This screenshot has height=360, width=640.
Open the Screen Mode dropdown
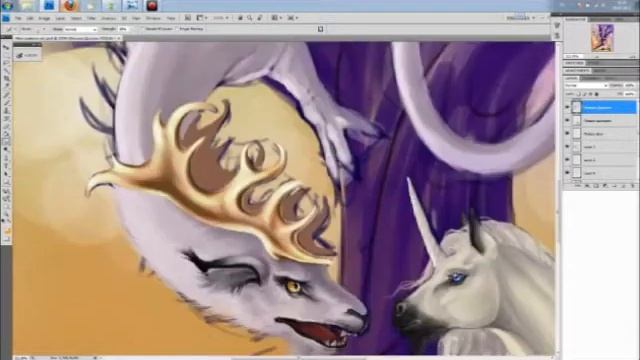click(292, 18)
